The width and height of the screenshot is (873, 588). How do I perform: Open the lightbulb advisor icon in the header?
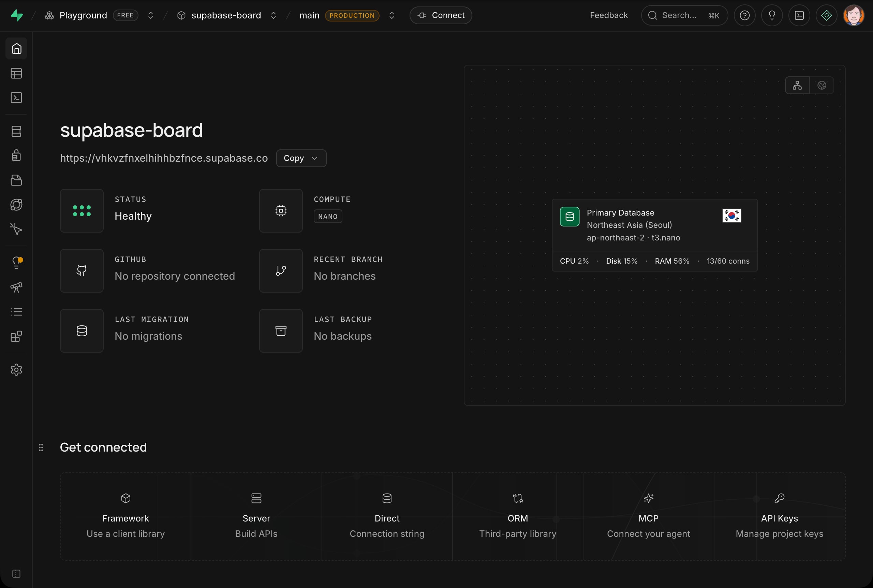(x=772, y=15)
